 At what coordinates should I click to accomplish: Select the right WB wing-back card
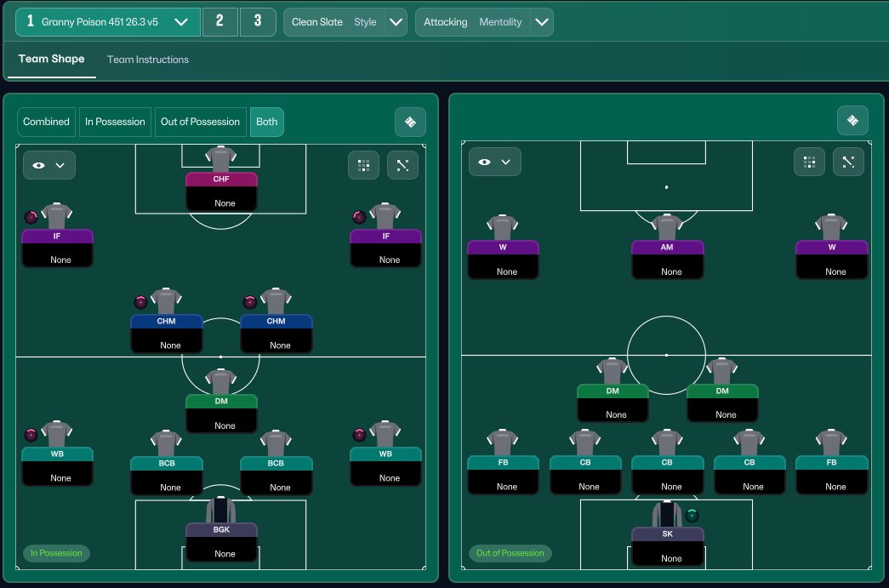click(x=385, y=466)
